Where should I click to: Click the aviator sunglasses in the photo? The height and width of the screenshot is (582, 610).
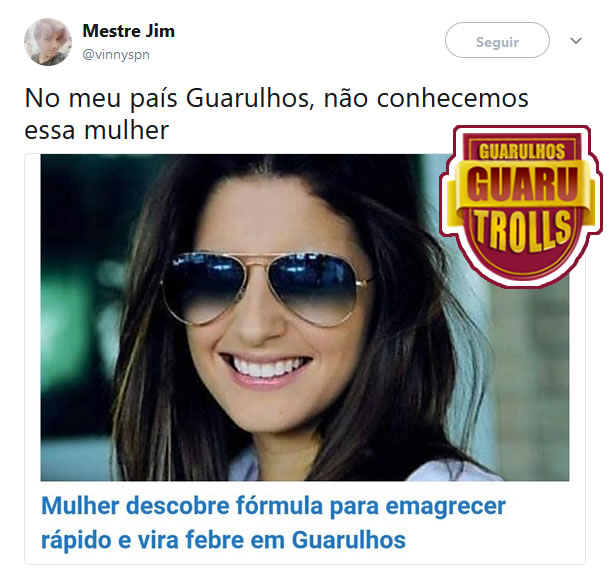tap(267, 289)
